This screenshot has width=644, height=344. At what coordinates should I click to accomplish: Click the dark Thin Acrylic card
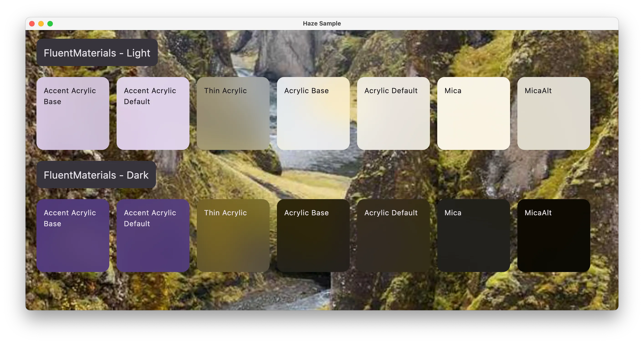[233, 235]
